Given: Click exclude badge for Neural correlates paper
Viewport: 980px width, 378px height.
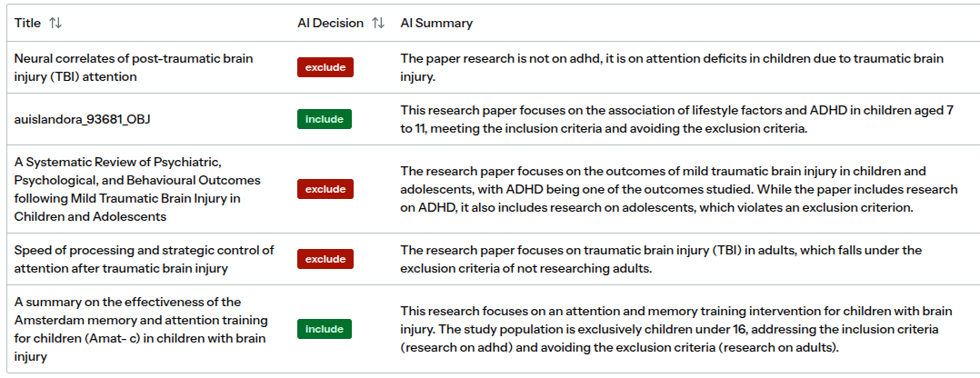Looking at the screenshot, I should click(x=325, y=67).
